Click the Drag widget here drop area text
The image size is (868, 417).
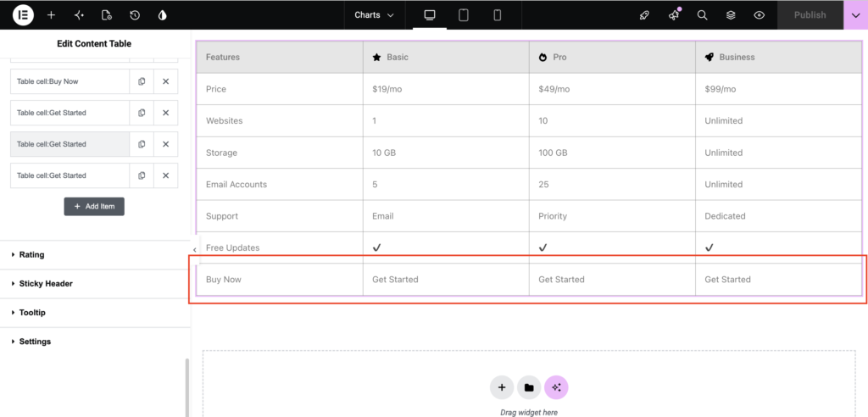click(x=529, y=413)
